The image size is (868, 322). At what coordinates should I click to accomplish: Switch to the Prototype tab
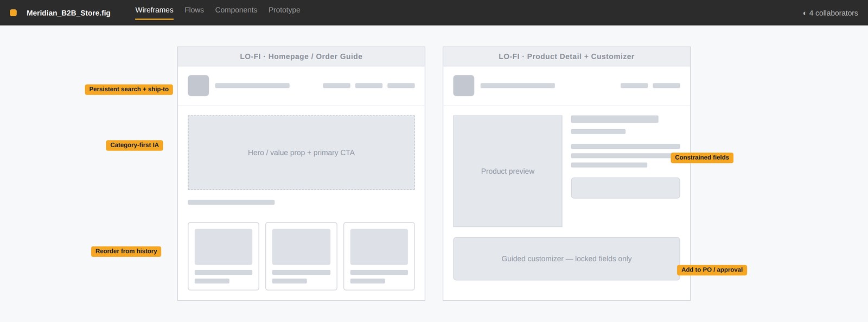click(284, 10)
